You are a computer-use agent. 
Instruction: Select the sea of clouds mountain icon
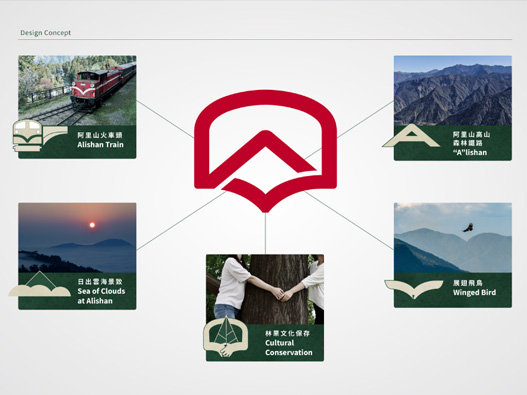tap(39, 284)
